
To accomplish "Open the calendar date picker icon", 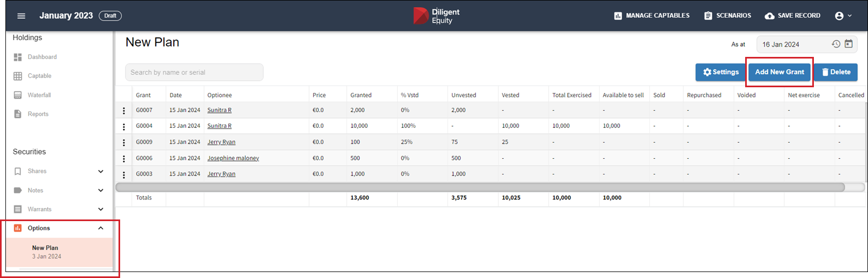I will (849, 44).
